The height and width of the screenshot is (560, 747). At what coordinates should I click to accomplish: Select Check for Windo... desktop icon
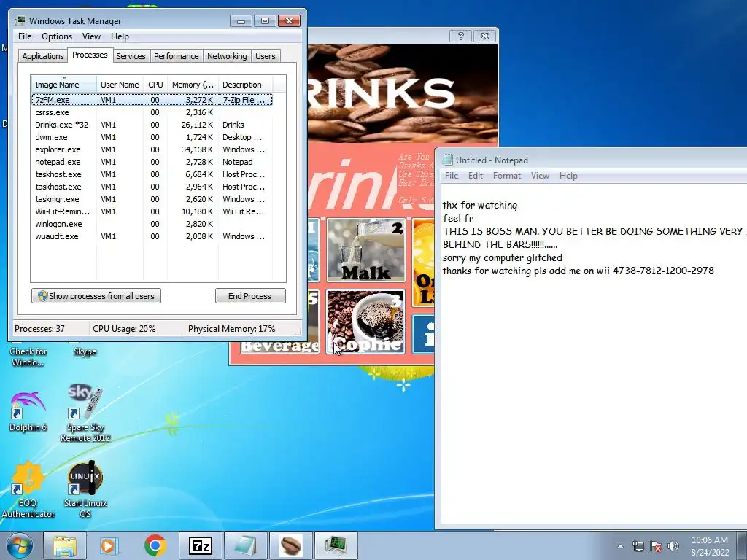(x=28, y=357)
